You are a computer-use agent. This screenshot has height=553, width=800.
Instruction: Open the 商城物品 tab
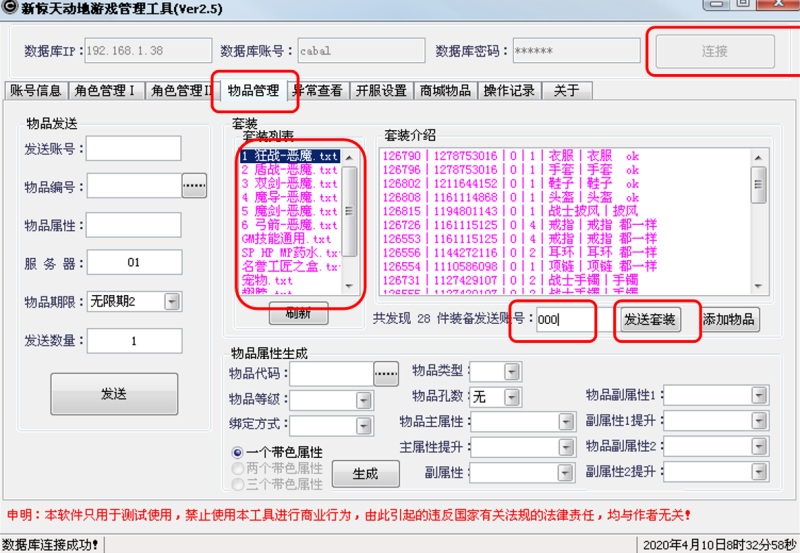445,91
